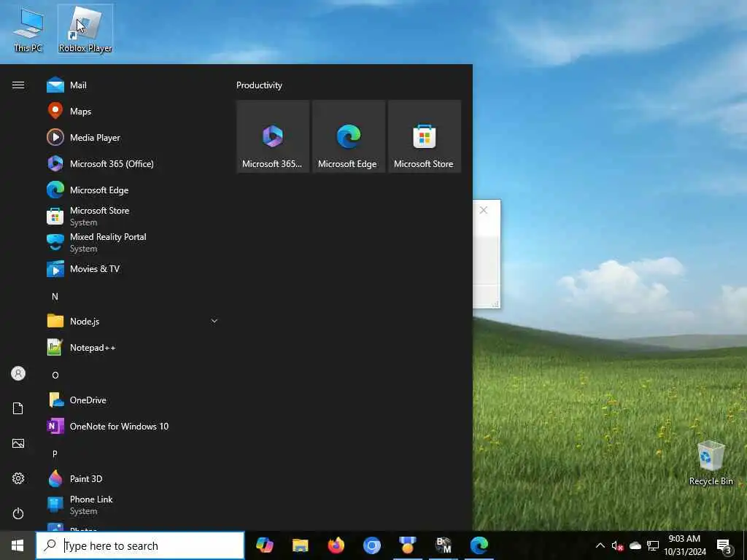The height and width of the screenshot is (560, 747).
Task: Expand the Start menu hamburger button
Action: point(18,85)
